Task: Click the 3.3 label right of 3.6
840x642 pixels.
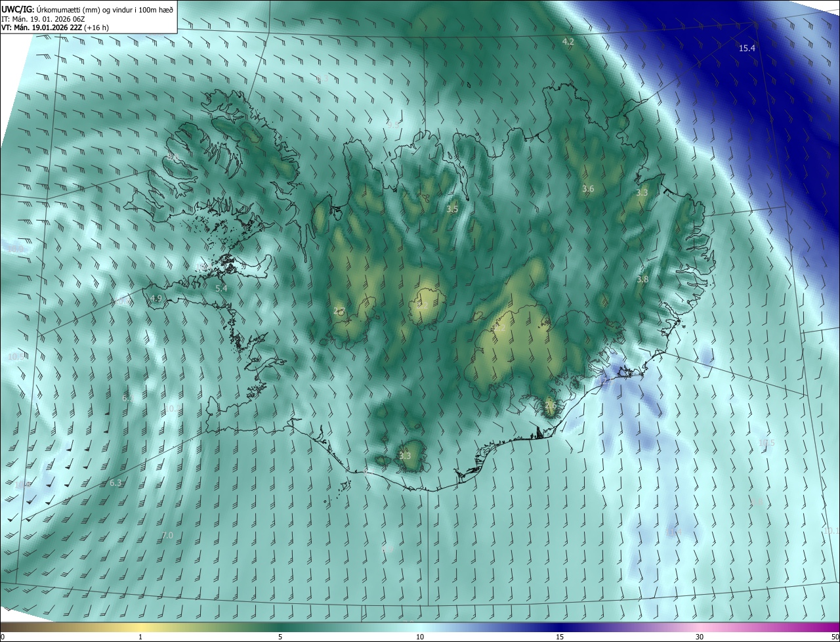Action: click(642, 193)
